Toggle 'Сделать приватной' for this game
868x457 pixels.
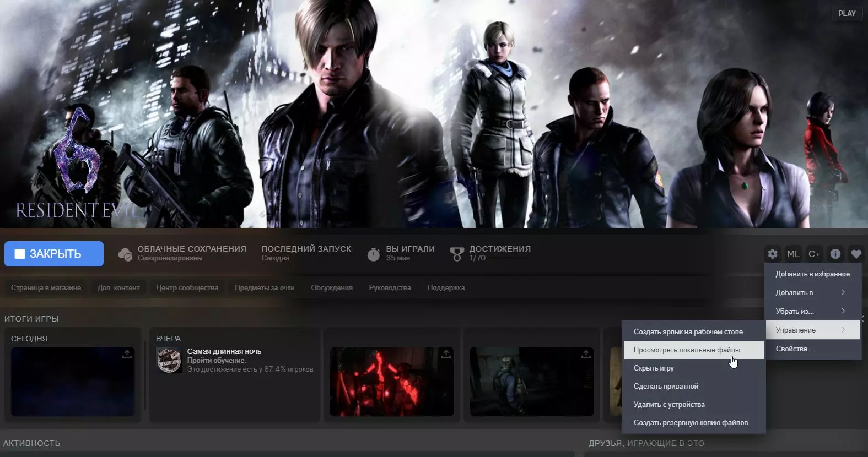[x=666, y=386]
